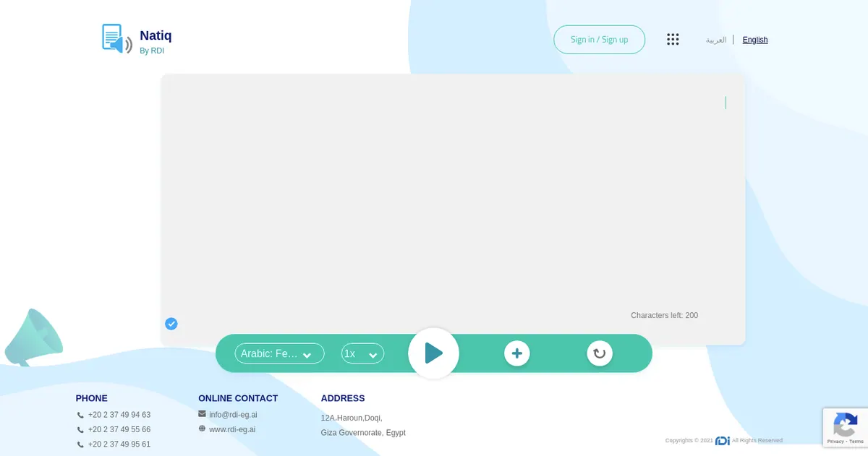Click the Natiq title text
This screenshot has height=456, width=868.
156,35
